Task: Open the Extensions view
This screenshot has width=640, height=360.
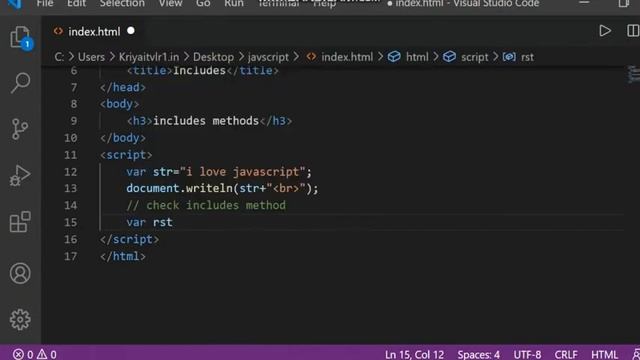Action: click(20, 222)
